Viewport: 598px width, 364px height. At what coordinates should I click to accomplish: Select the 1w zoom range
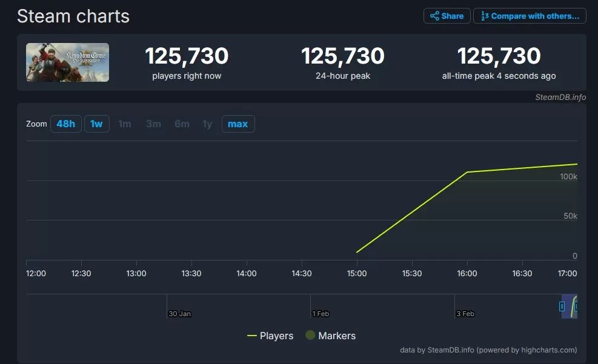(x=96, y=124)
